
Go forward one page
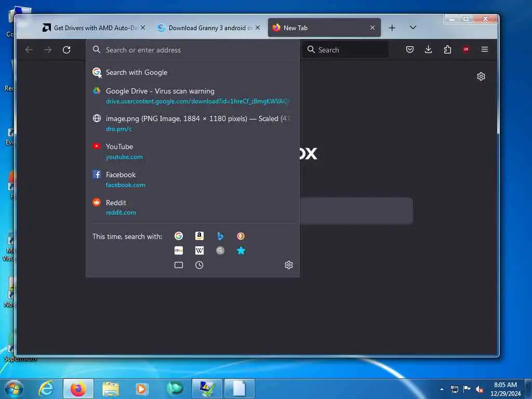48,50
